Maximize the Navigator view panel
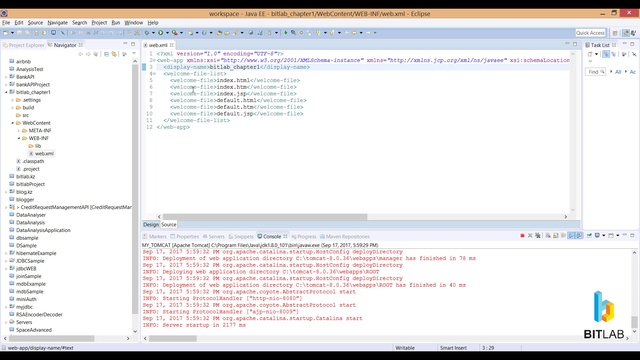This screenshot has height=360, width=640. pyautogui.click(x=133, y=44)
